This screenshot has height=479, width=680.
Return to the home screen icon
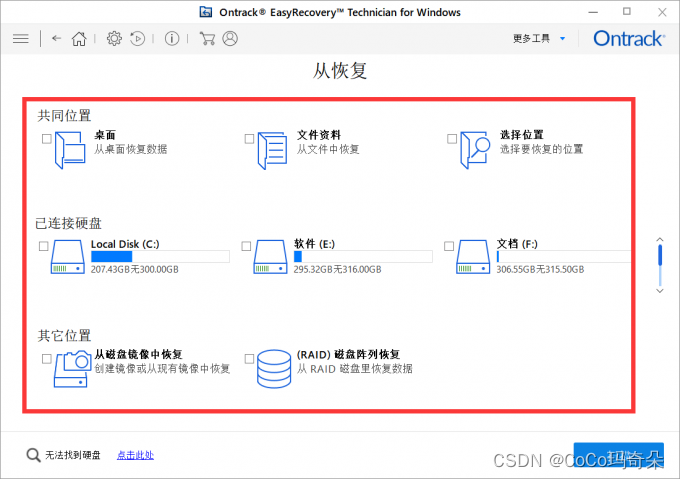coord(79,39)
